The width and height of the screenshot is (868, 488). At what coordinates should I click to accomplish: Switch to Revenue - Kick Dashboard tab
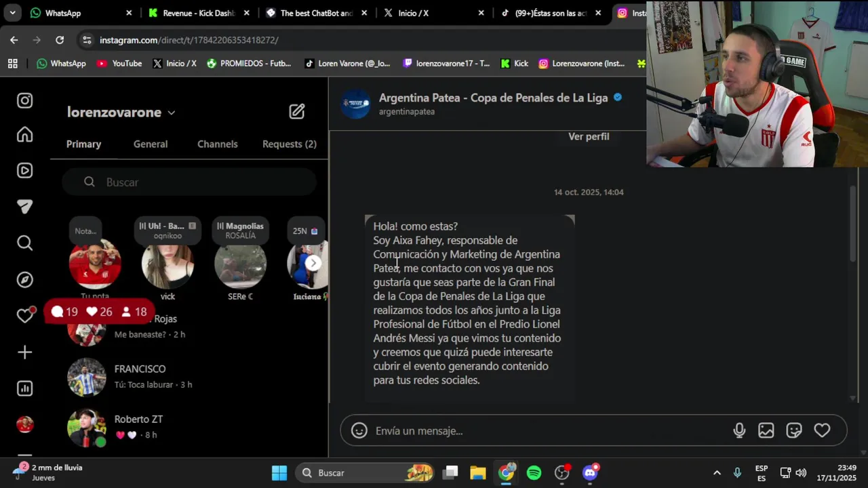pyautogui.click(x=198, y=13)
